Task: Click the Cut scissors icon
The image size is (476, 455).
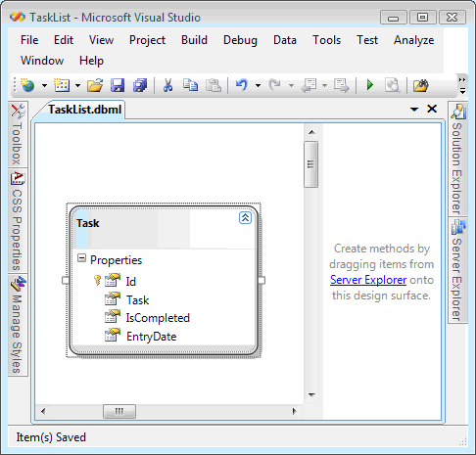Action: click(x=167, y=85)
